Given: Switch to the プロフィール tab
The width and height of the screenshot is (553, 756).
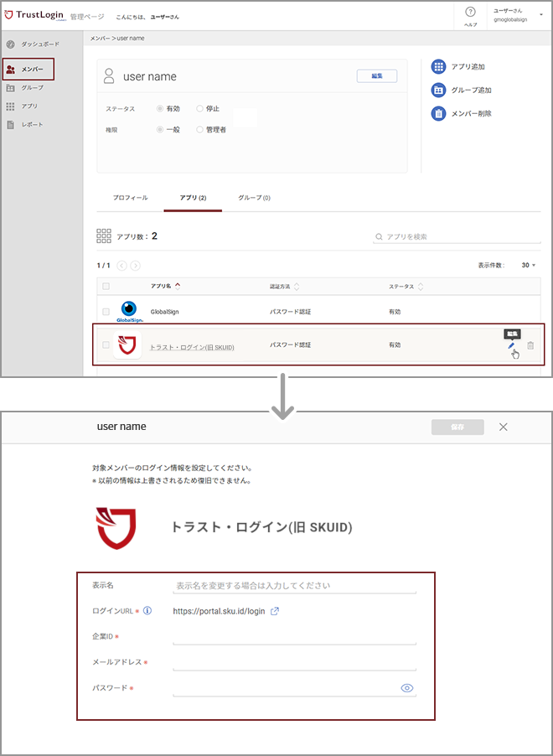Looking at the screenshot, I should point(130,198).
